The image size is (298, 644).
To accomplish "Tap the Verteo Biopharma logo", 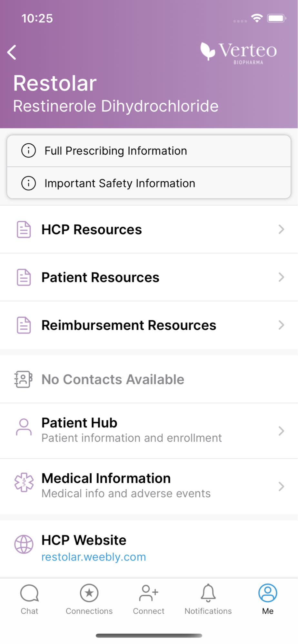I will coord(239,52).
